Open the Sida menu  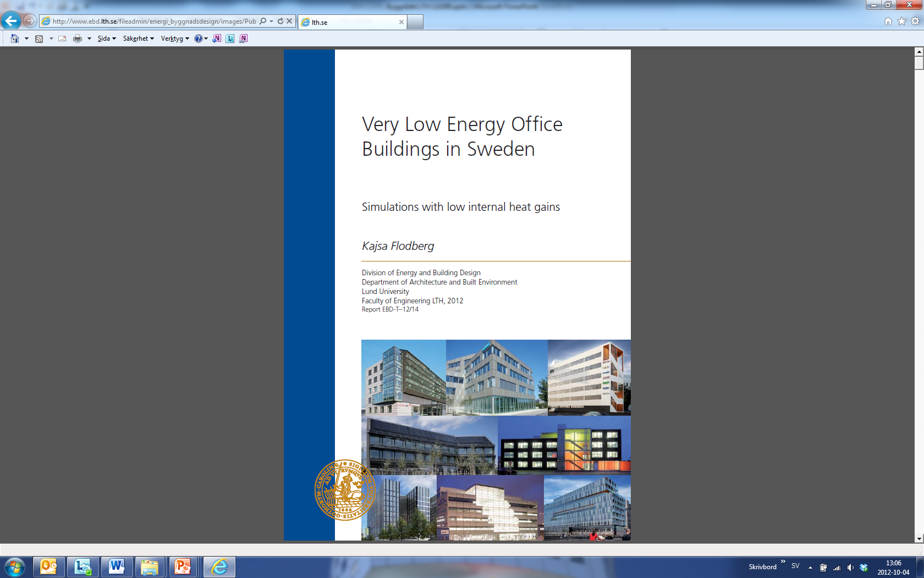tap(107, 39)
